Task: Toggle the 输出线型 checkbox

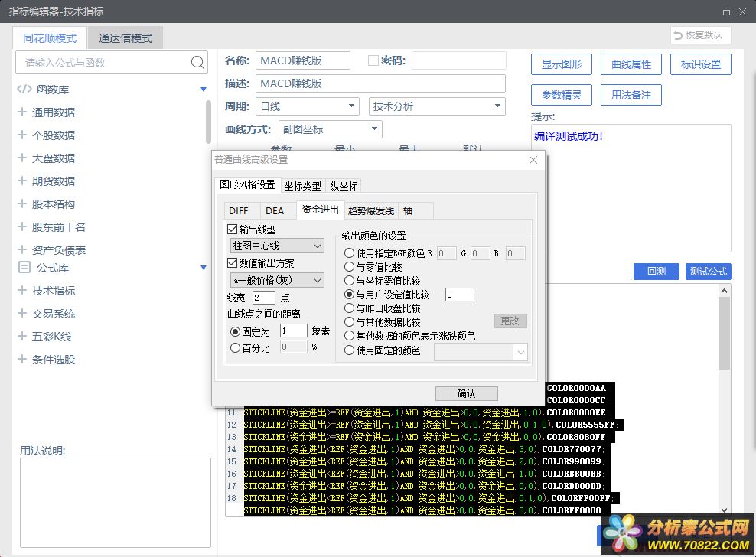Action: point(232,229)
